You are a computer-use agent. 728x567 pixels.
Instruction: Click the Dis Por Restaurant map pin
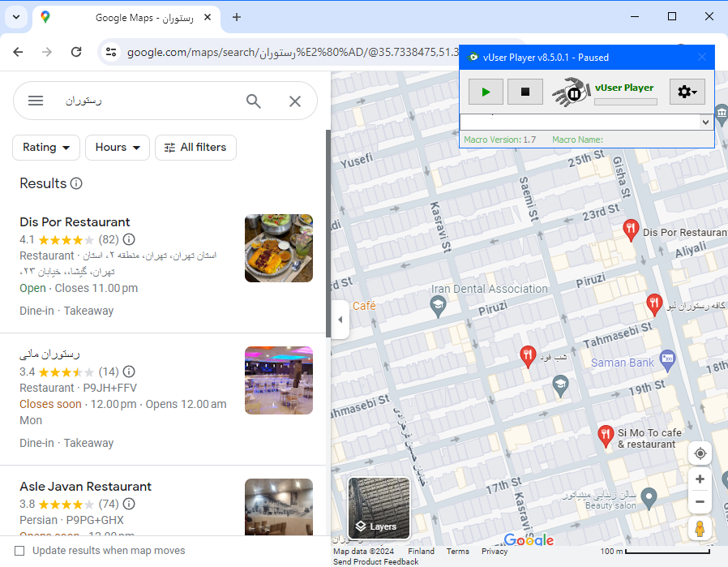point(630,230)
